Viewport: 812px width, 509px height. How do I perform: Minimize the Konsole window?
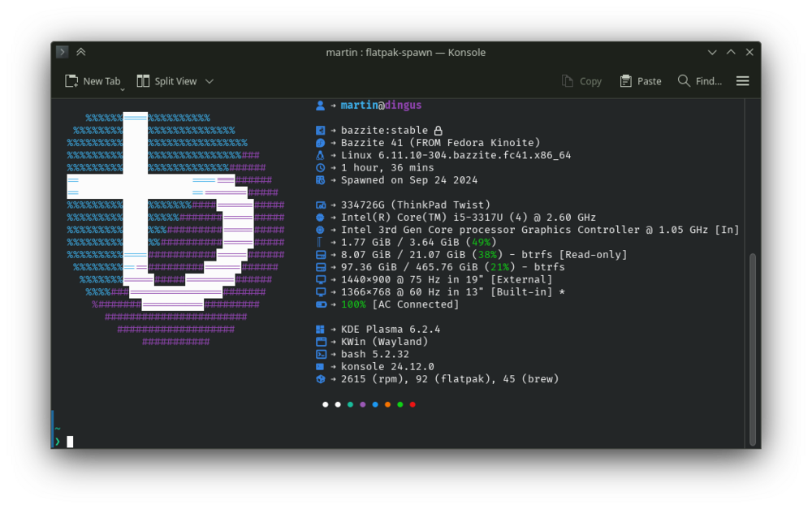click(712, 52)
